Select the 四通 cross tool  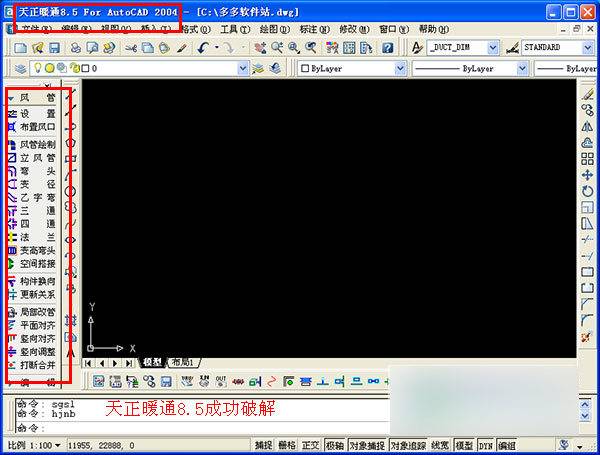tap(32, 224)
